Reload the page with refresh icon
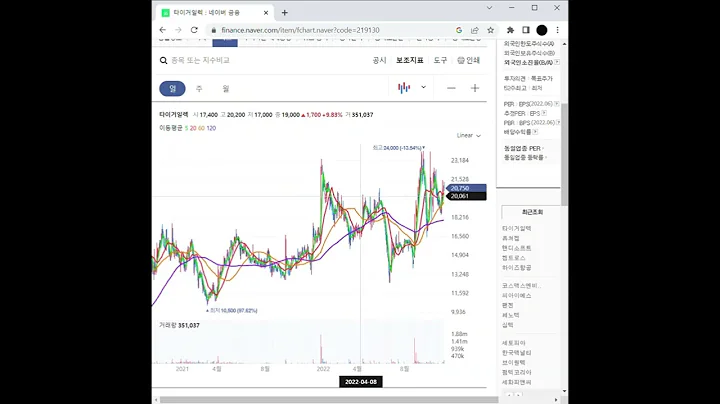This screenshot has height=404, width=720. click(x=194, y=30)
